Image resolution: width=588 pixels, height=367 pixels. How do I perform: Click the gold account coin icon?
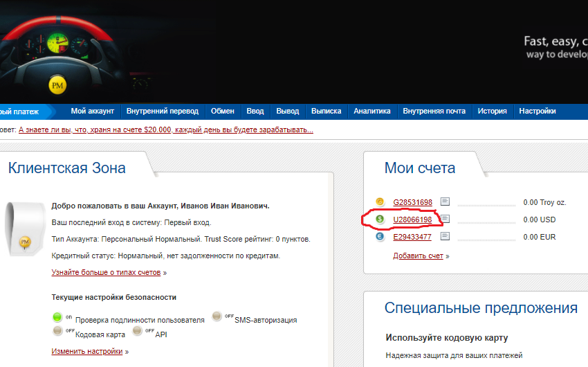pos(380,202)
